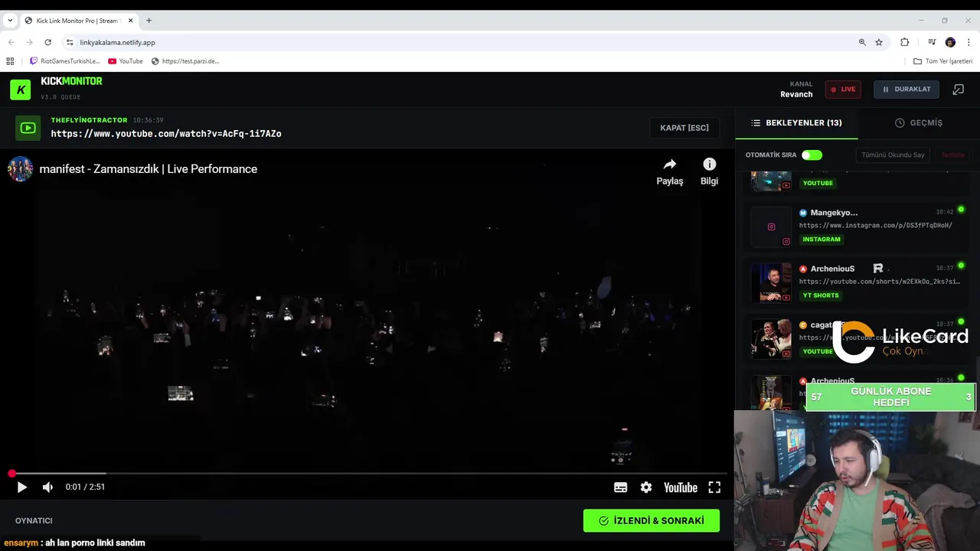Open the YouTube bookmark
The image size is (980, 551).
126,61
